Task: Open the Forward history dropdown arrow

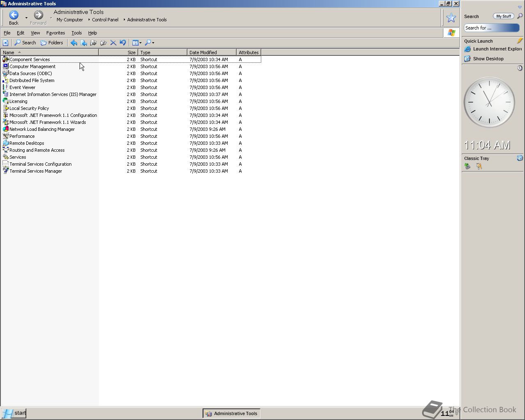Action: click(x=51, y=18)
